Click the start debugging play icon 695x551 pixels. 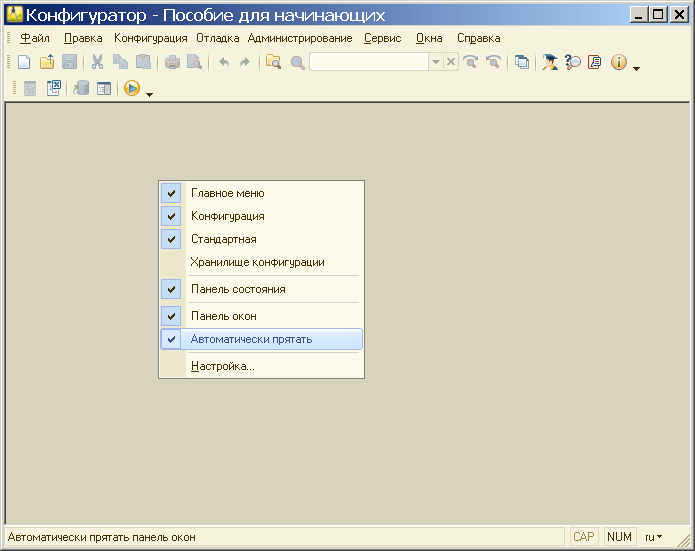131,88
